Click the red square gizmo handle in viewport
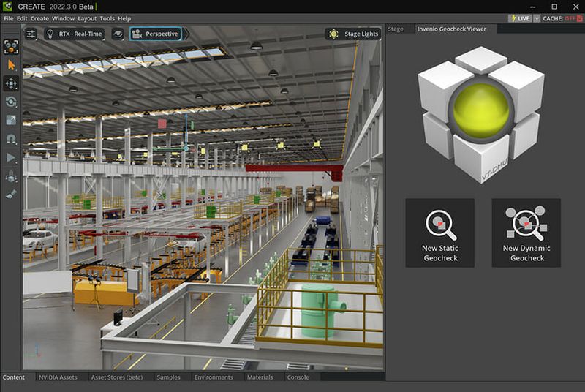The height and width of the screenshot is (392, 585). pos(162,124)
